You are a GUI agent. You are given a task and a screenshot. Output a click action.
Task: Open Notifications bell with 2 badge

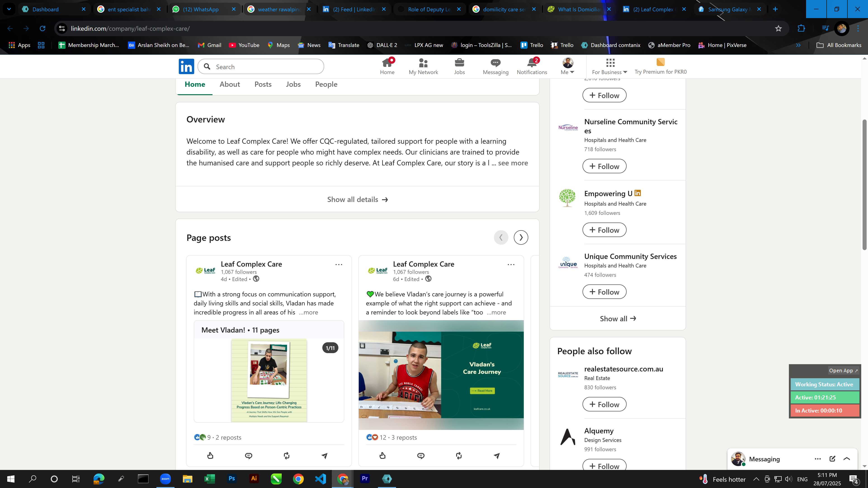click(x=532, y=66)
